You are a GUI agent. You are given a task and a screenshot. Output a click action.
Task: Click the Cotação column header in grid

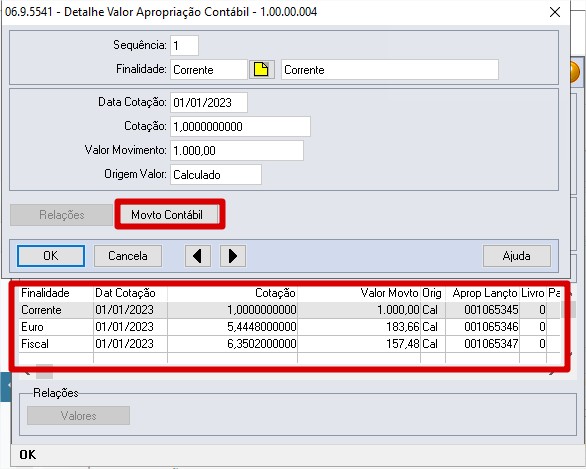[x=232, y=293]
